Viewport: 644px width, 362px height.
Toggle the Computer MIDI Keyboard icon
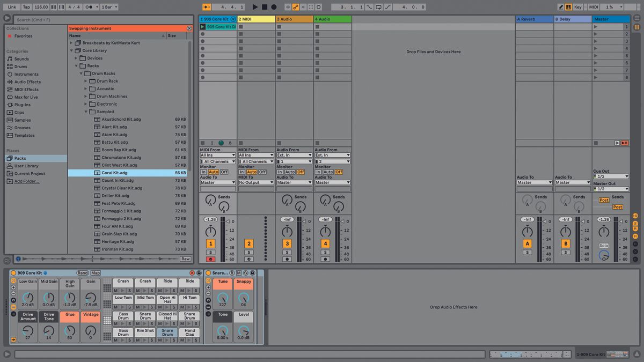click(569, 7)
